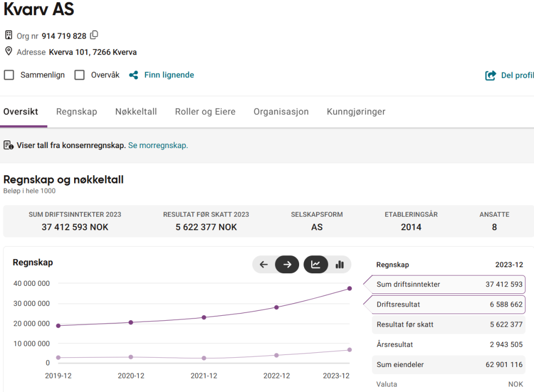Click the address location pin icon

(x=9, y=52)
